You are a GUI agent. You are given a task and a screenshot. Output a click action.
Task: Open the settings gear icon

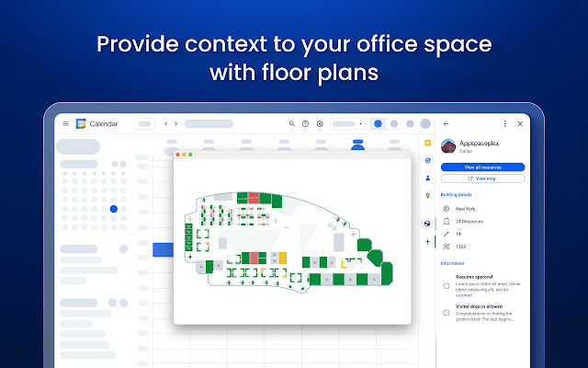point(320,123)
